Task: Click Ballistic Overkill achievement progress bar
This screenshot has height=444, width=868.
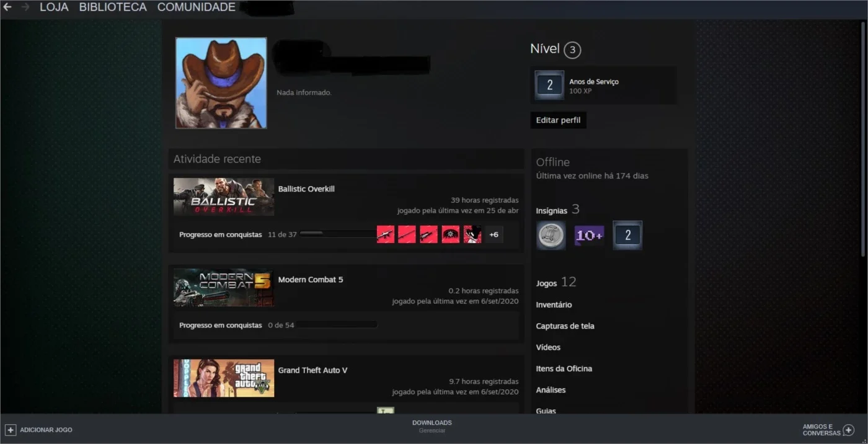Action: click(338, 234)
